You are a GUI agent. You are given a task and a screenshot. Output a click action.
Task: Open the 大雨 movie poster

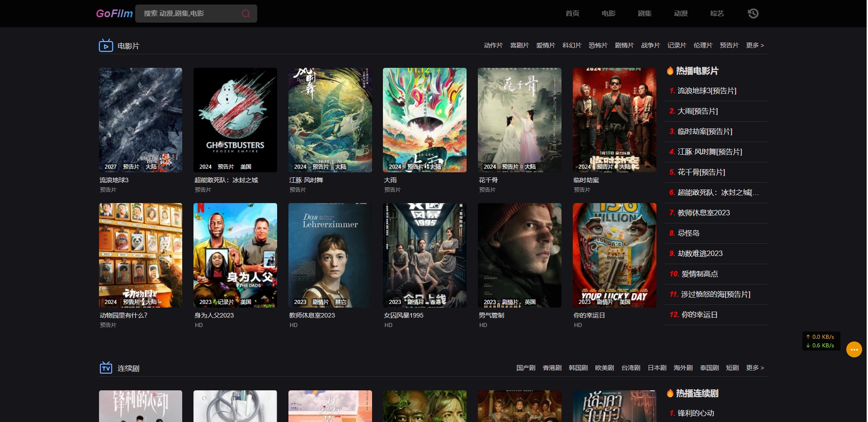425,120
